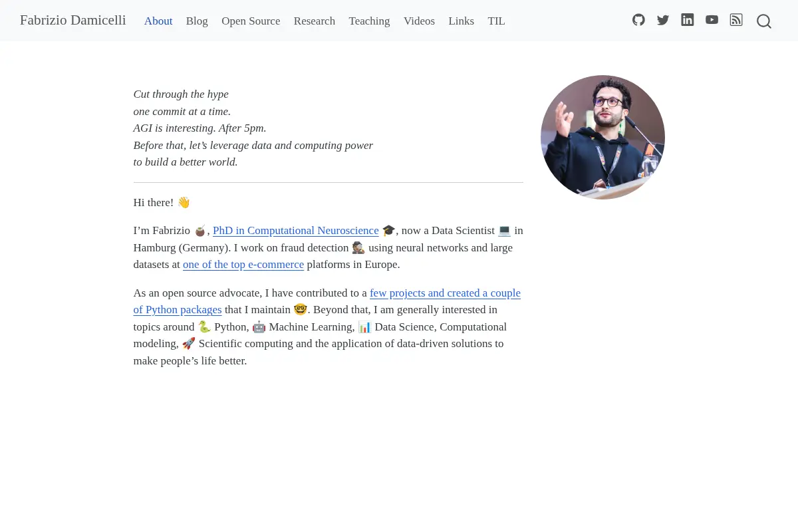Open the YouTube channel icon
This screenshot has width=798, height=532.
tap(712, 20)
